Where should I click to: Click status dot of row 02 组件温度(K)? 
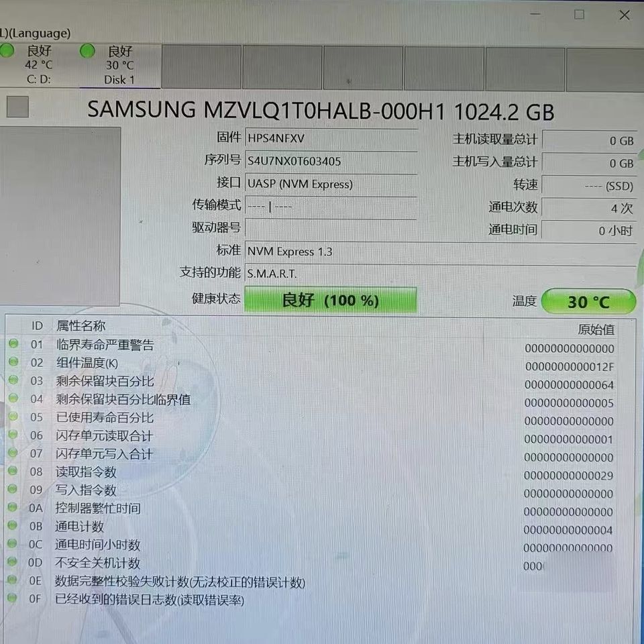[13, 362]
